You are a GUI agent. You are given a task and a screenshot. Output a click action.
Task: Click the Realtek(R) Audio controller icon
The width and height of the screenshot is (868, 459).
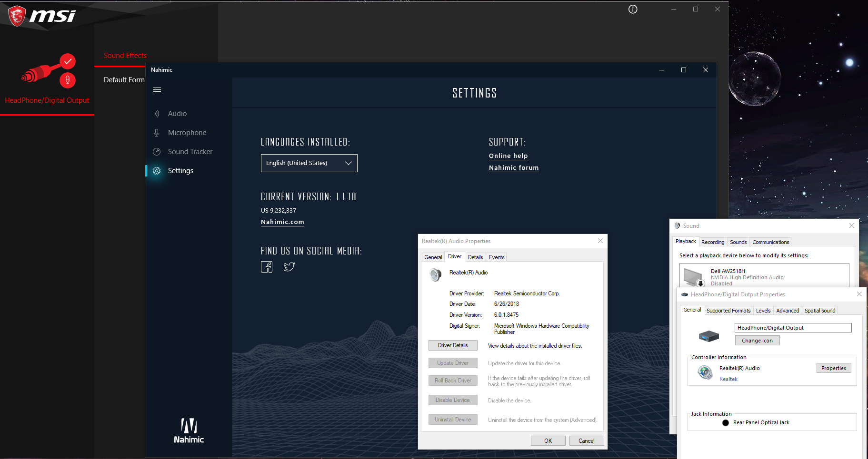705,372
